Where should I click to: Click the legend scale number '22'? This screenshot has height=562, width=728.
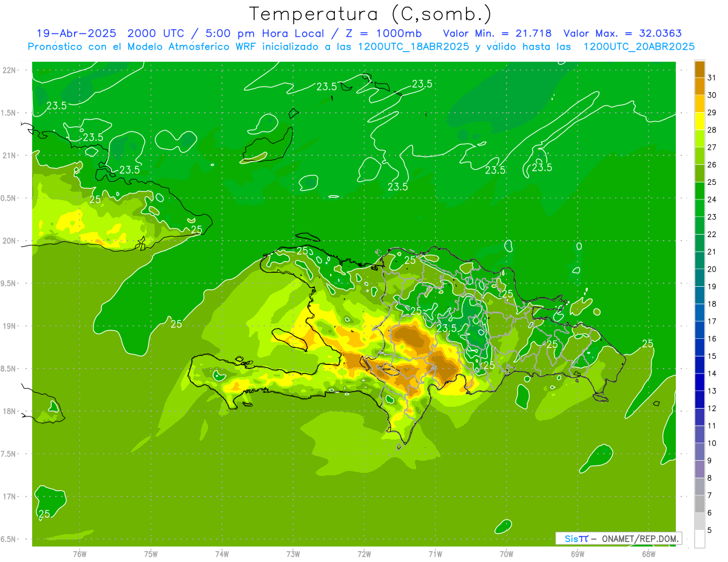[x=712, y=234]
